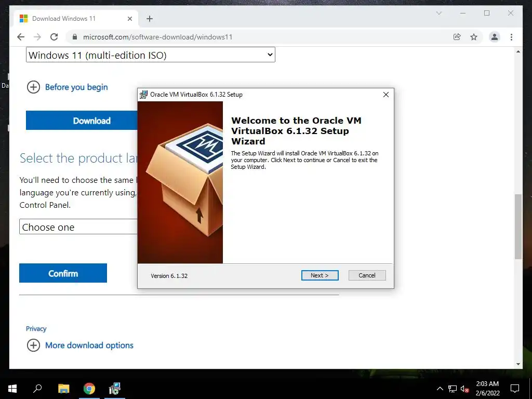Screen dimensions: 532x399
Task: Share this page from the address bar
Action: tap(457, 37)
